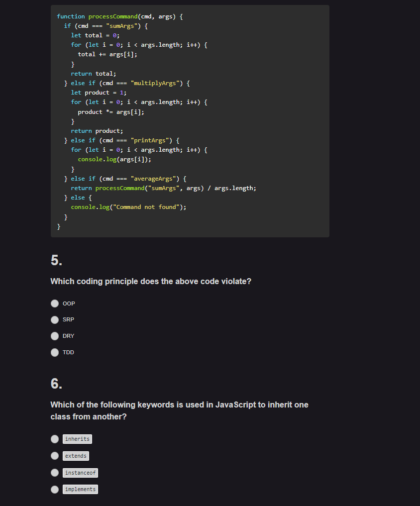Click the code snippet block

[x=190, y=120]
